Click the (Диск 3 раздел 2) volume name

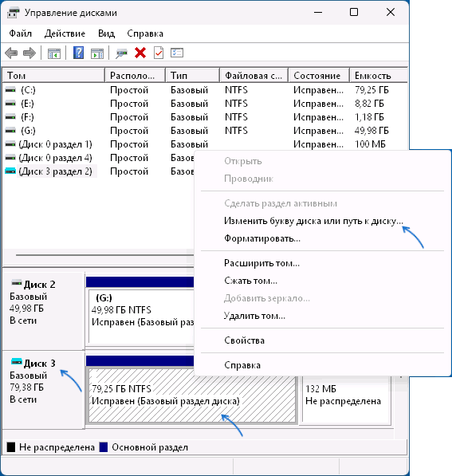55,171
